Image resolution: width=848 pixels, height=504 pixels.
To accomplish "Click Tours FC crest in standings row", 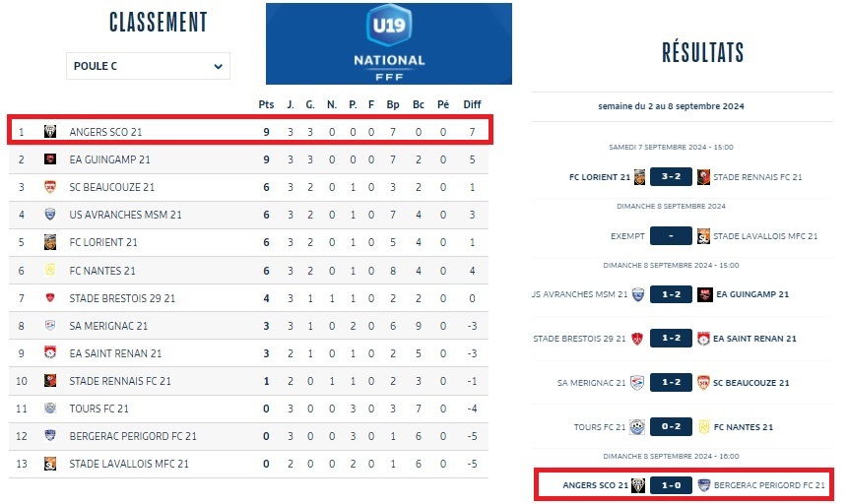I will [49, 409].
